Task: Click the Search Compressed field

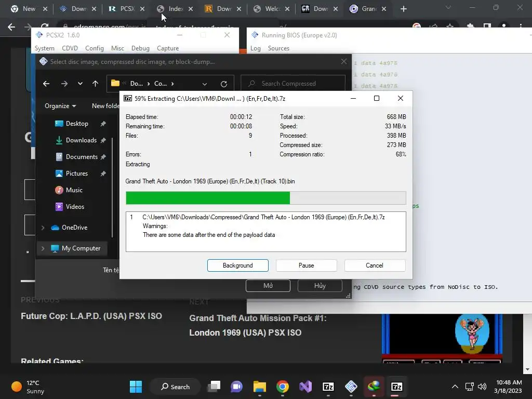Action: [293, 84]
